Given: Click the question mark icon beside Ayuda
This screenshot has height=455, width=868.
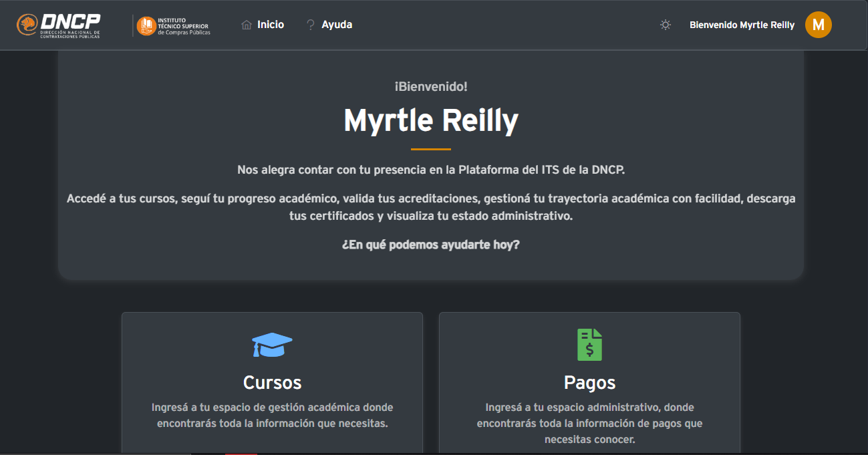Looking at the screenshot, I should (310, 25).
